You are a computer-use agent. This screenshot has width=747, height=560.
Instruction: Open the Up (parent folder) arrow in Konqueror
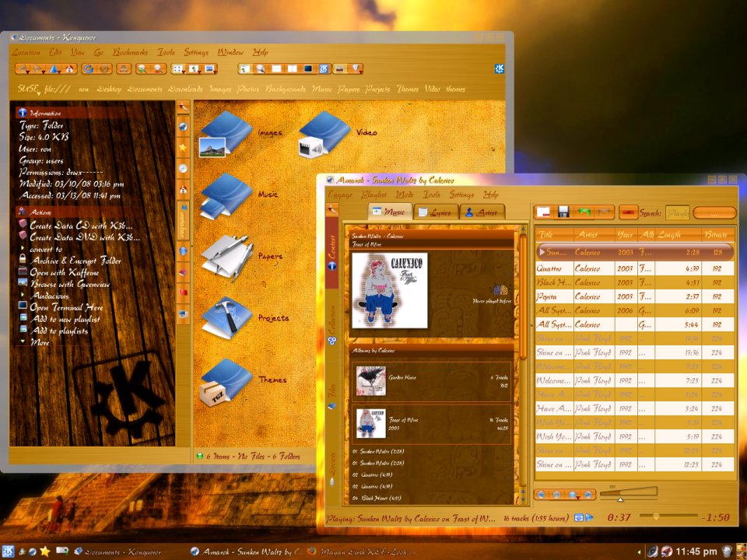pos(54,69)
